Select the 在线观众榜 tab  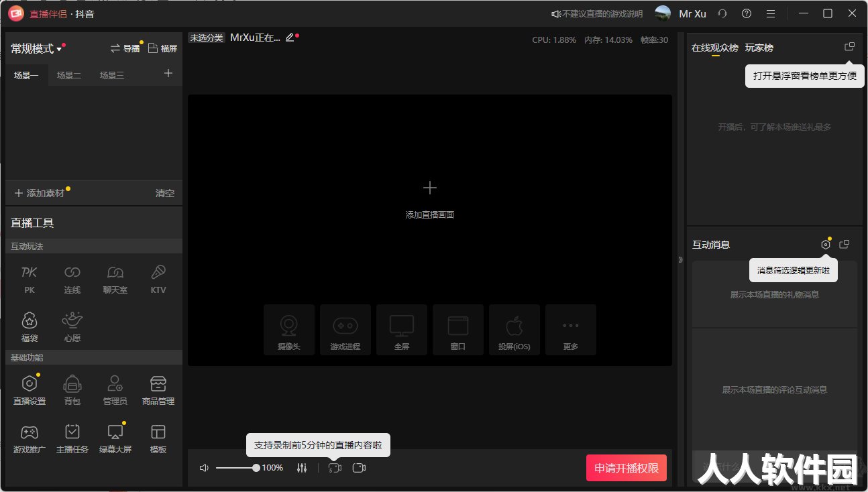click(715, 48)
